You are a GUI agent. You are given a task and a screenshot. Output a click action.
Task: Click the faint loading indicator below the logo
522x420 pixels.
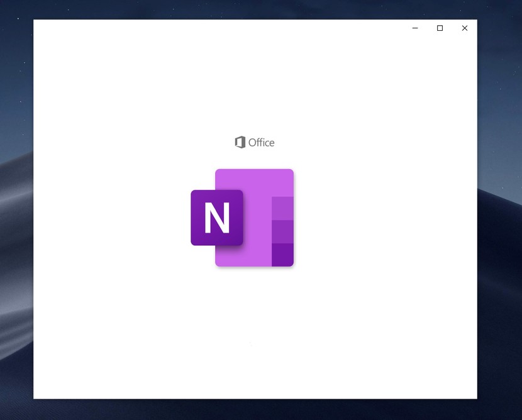coord(250,345)
